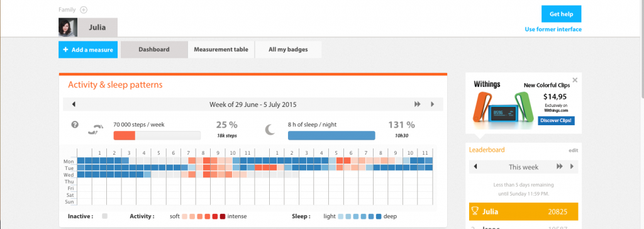The width and height of the screenshot is (644, 229).
Task: Click the darkest intense activity swatch
Action: pyautogui.click(x=222, y=216)
